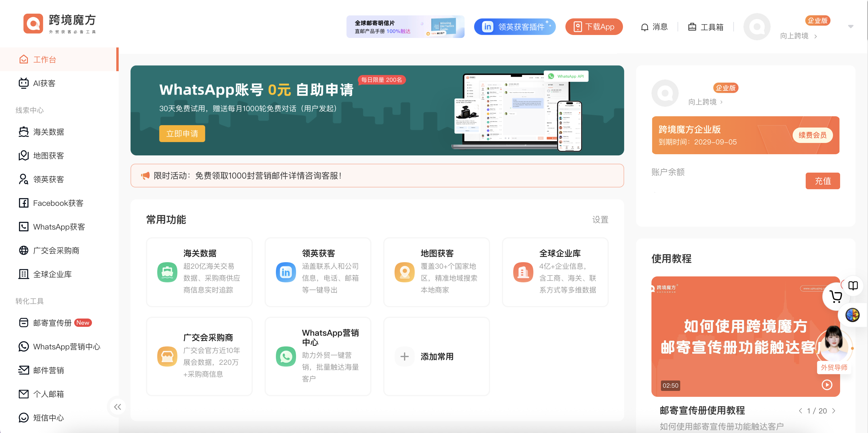Screen dimensions: 868x433
Task: Select WhatsApp获客 in the left menu
Action: pyautogui.click(x=59, y=227)
